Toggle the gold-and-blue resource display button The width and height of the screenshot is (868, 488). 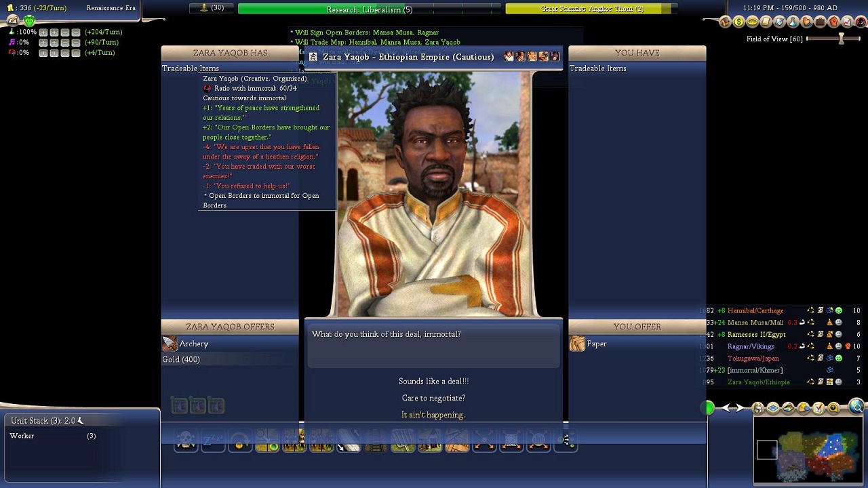pyautogui.click(x=804, y=408)
